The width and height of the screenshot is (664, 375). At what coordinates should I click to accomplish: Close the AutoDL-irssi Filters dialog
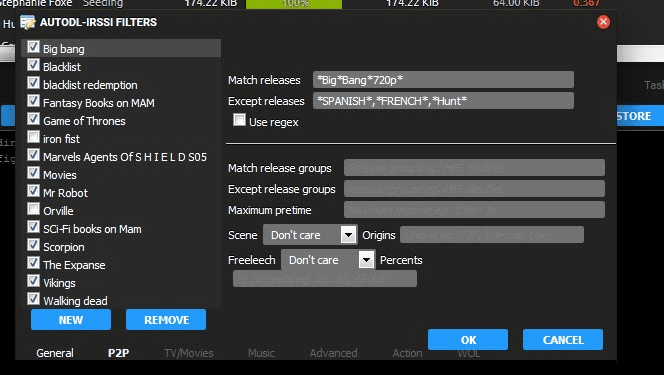603,22
